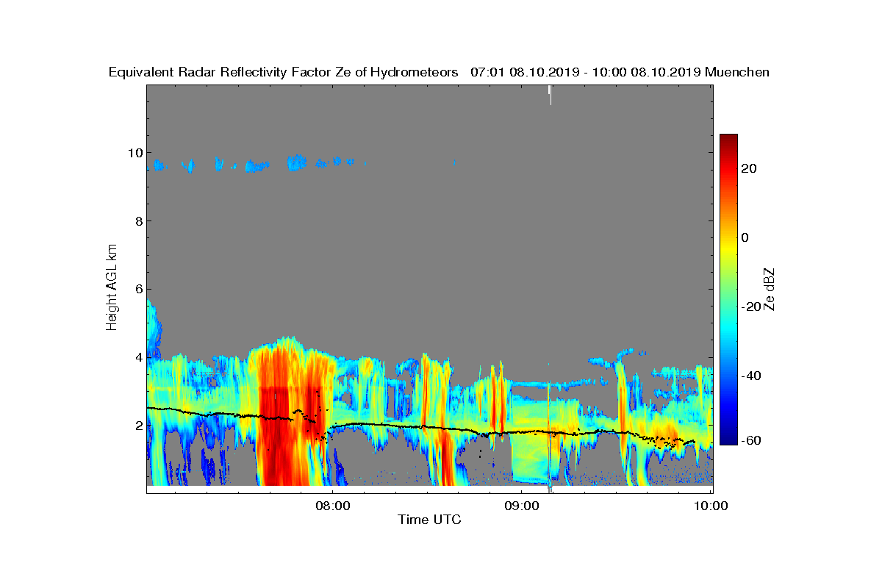
Task: Click the Ze dBZ colorbar title
Action: [x=770, y=289]
